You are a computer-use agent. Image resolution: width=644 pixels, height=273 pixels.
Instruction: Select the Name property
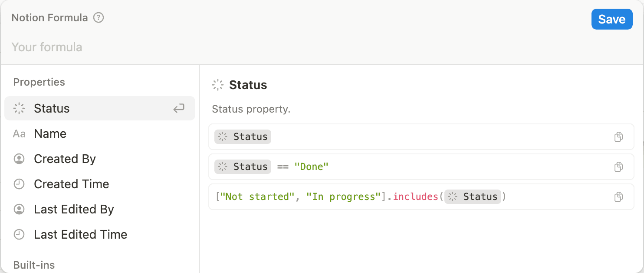[x=50, y=134]
